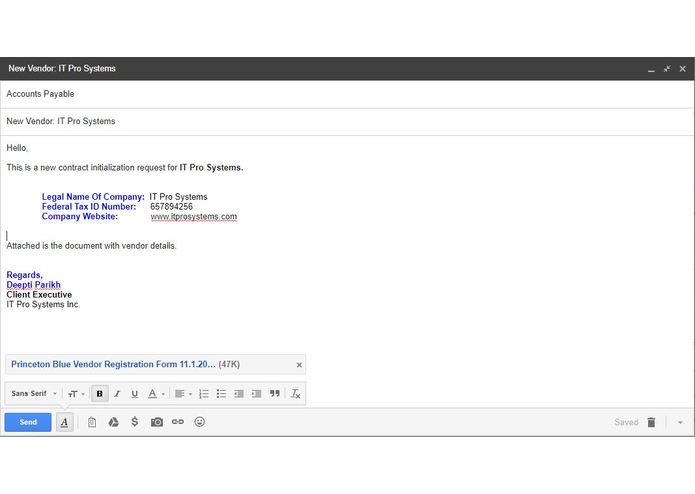The image size is (695, 494).
Task: Click the indent less icon
Action: pos(239,393)
